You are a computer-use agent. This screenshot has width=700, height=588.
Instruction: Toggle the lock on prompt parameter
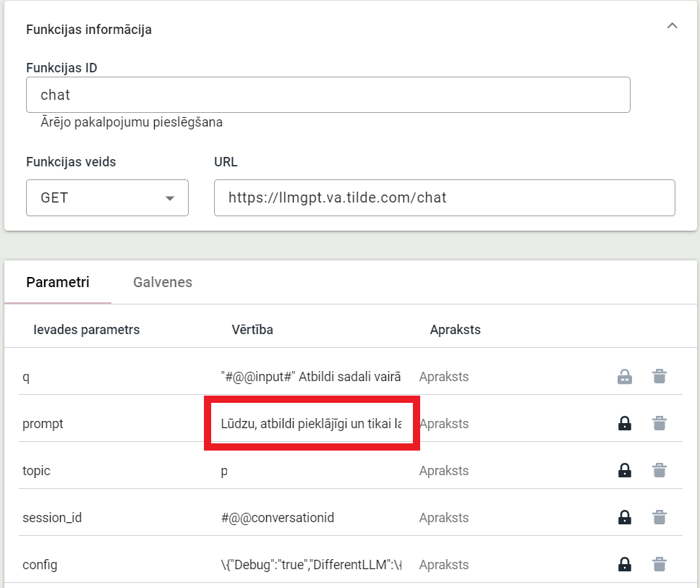(625, 424)
